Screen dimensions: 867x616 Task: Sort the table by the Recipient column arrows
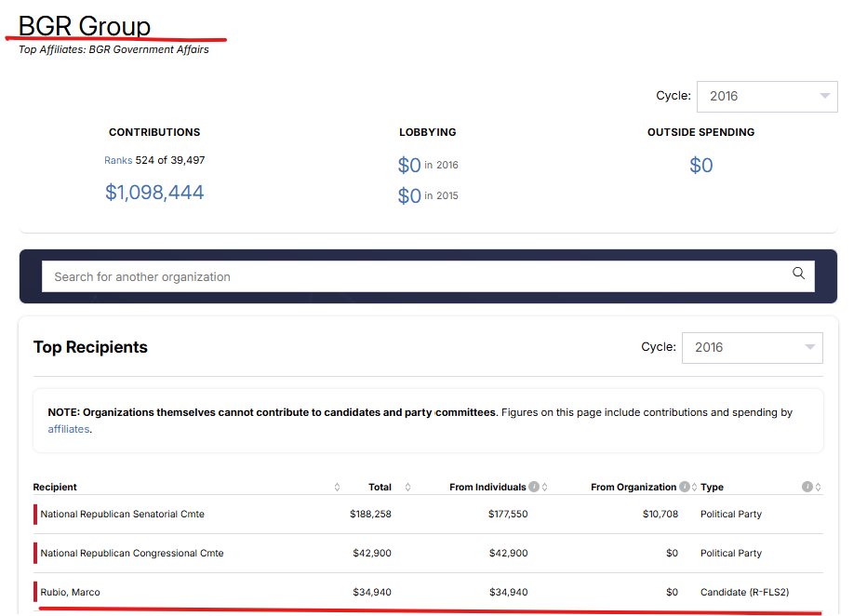point(337,487)
